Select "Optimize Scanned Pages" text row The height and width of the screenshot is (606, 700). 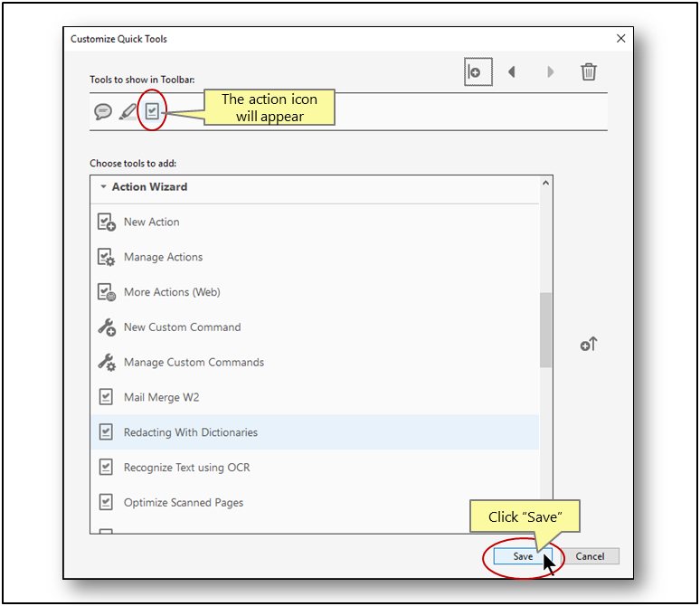[315, 502]
